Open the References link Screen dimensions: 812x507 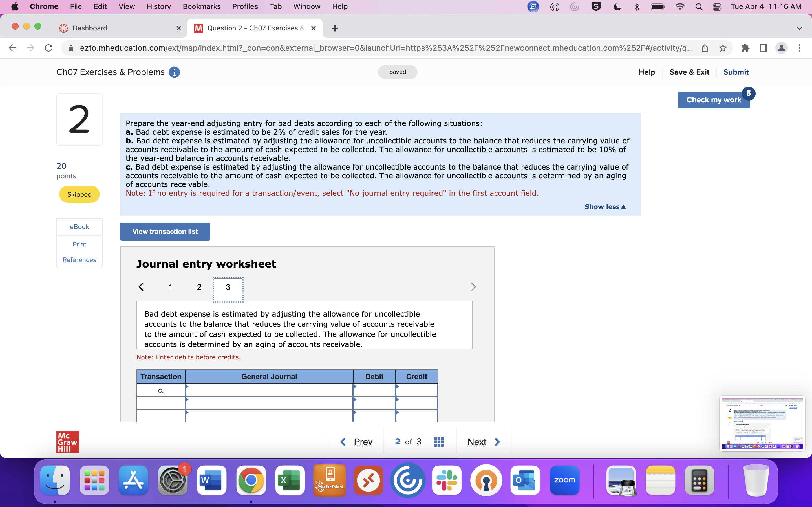coord(79,259)
